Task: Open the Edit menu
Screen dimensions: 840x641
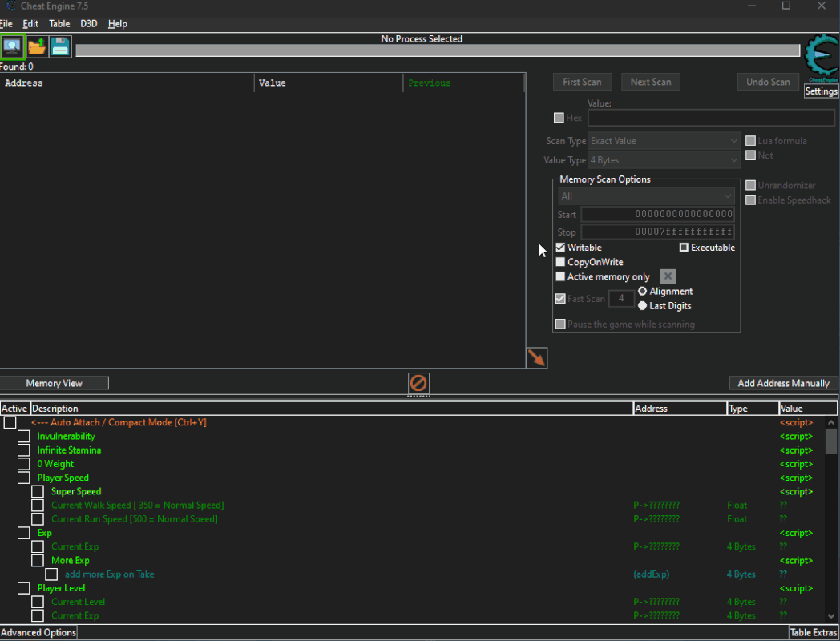Action: pyautogui.click(x=30, y=23)
